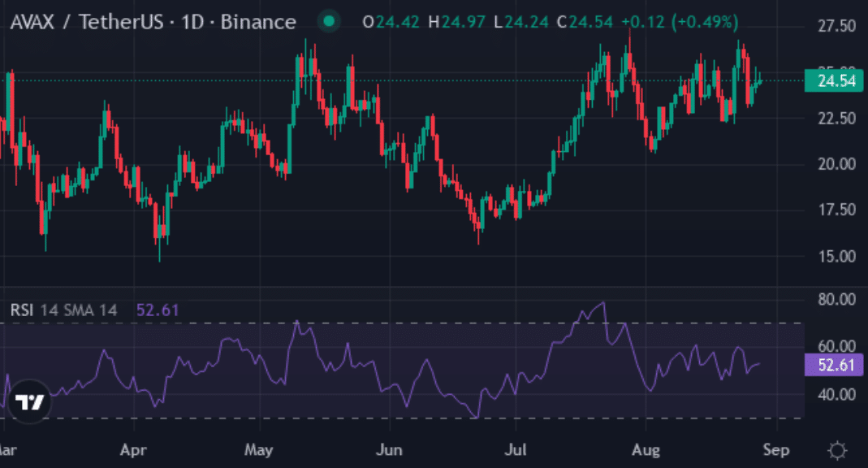This screenshot has height=468, width=868.
Task: Click the green market status dot
Action: [x=329, y=22]
